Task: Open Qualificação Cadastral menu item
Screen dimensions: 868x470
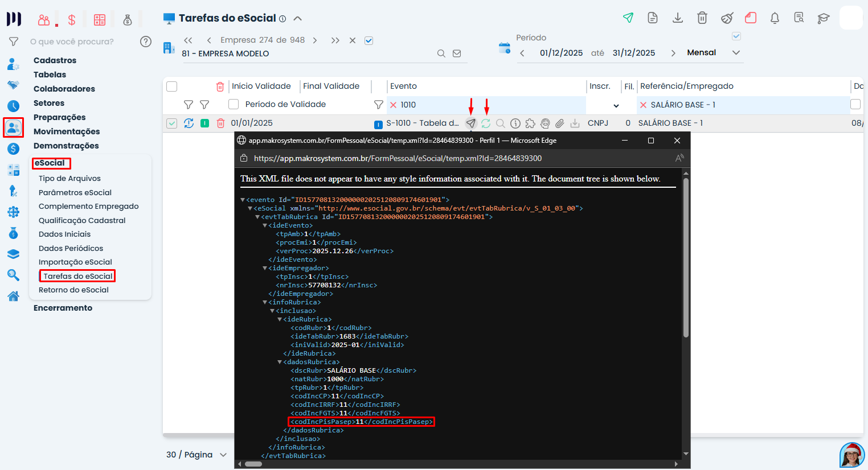Action: click(82, 220)
